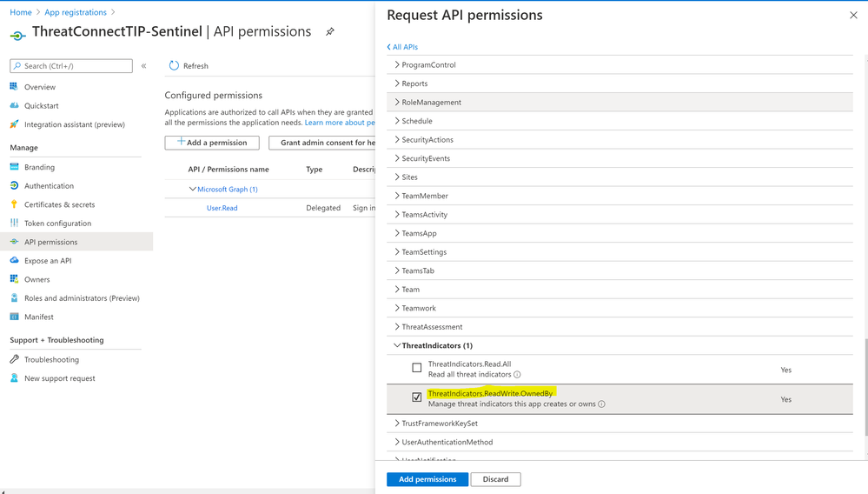868x494 pixels.
Task: Click info icon beside Read all threat indicators
Action: click(517, 374)
